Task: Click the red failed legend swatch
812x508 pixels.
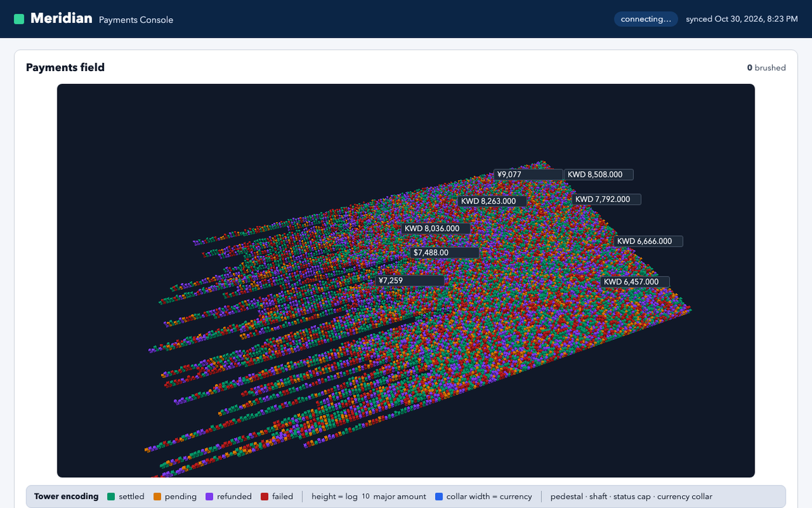Action: point(265,496)
